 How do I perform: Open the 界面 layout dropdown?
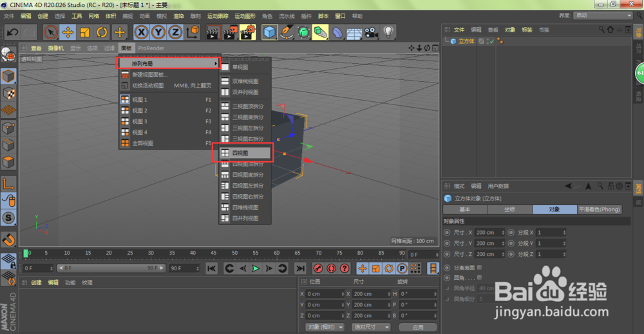coord(603,15)
